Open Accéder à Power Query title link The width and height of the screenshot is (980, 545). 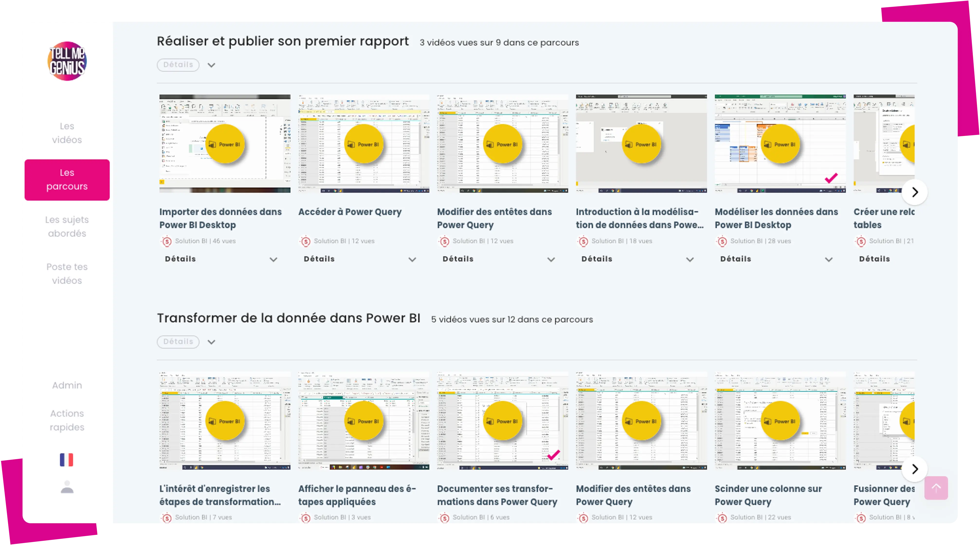(x=350, y=212)
